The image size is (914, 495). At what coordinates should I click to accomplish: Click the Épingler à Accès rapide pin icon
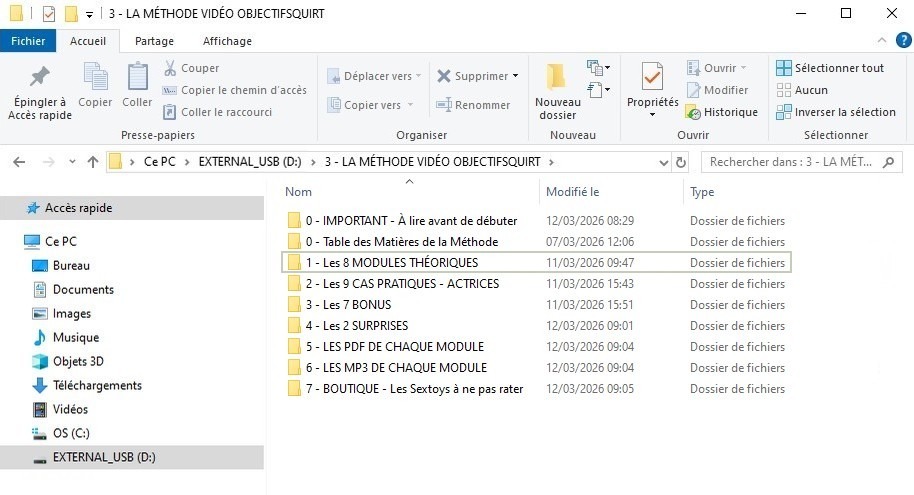coord(39,78)
